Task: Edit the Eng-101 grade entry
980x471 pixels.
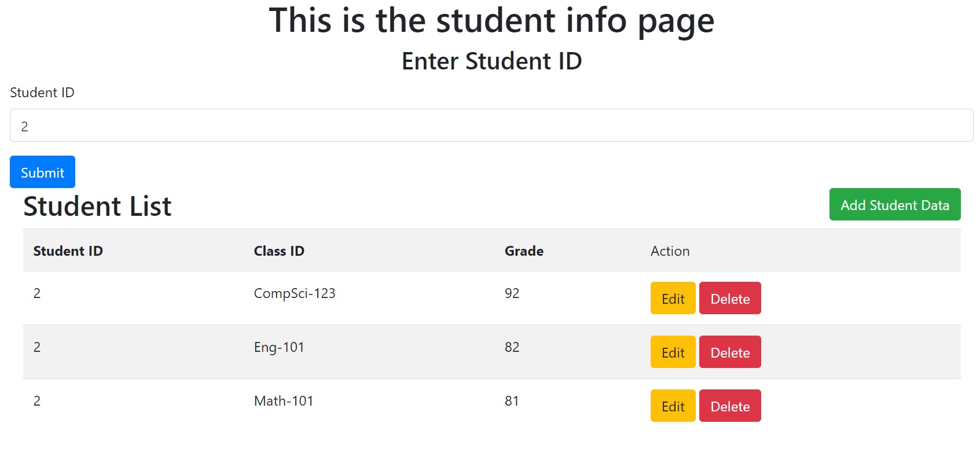Action: coord(673,352)
